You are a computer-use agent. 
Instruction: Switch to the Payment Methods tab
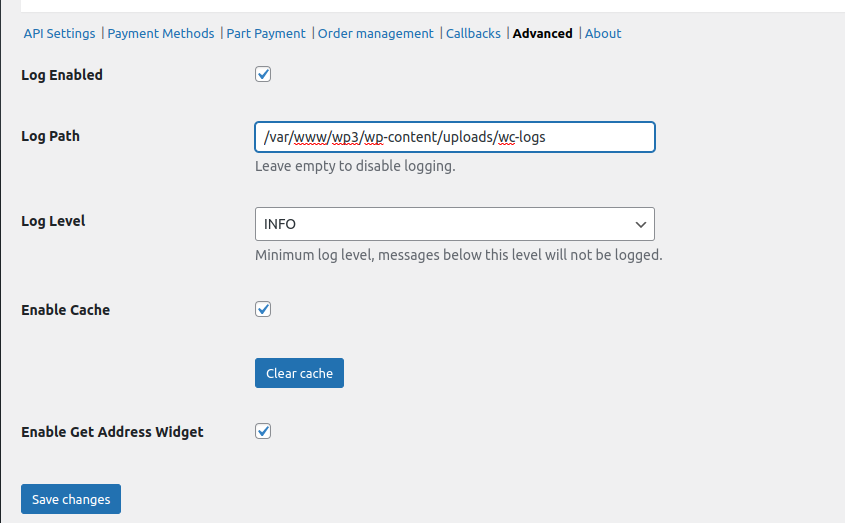point(161,33)
